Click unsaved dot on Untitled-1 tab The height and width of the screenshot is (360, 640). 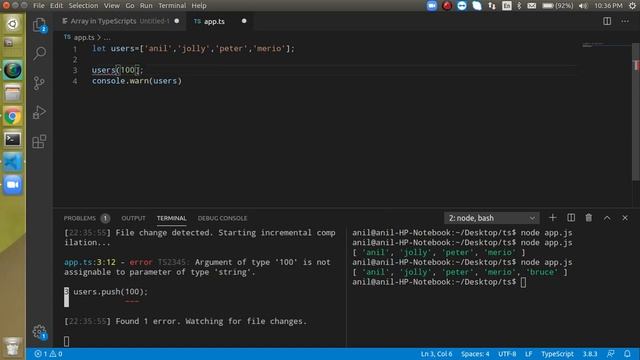(177, 21)
